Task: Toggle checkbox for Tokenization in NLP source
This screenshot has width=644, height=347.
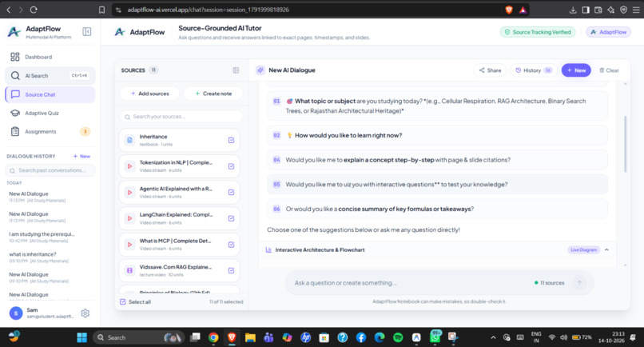Action: [x=231, y=166]
